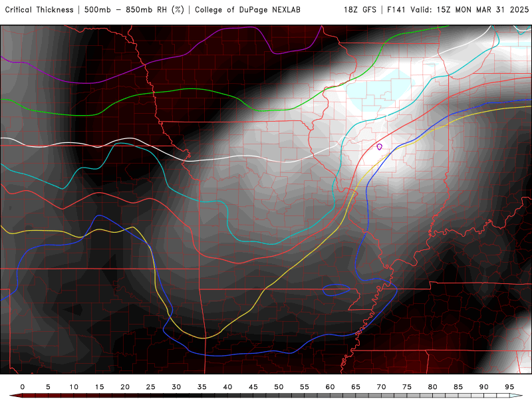
Task: Click the 'Critical Thickness' title text
Action: tap(39, 10)
